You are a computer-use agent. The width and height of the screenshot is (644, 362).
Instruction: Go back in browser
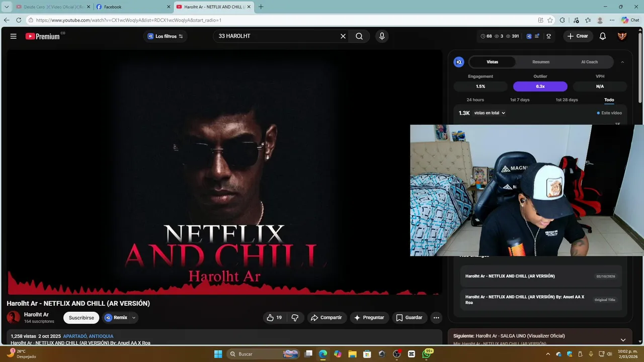coord(7,20)
